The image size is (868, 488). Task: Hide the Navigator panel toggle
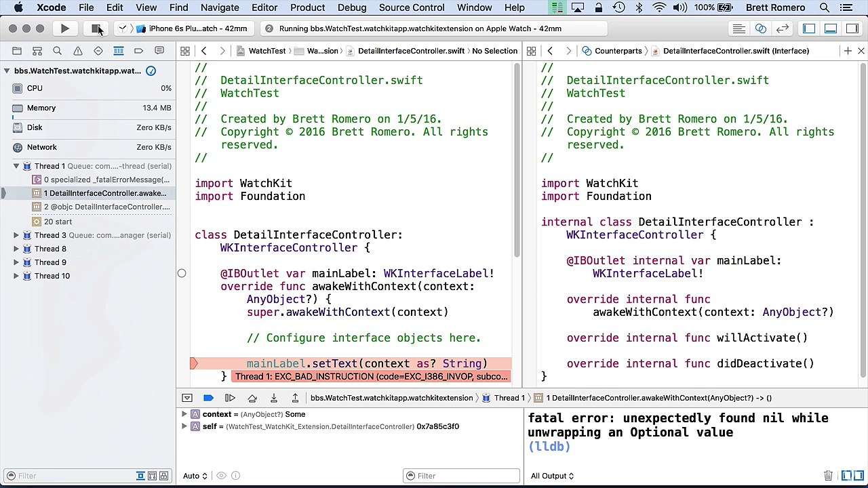coord(809,28)
